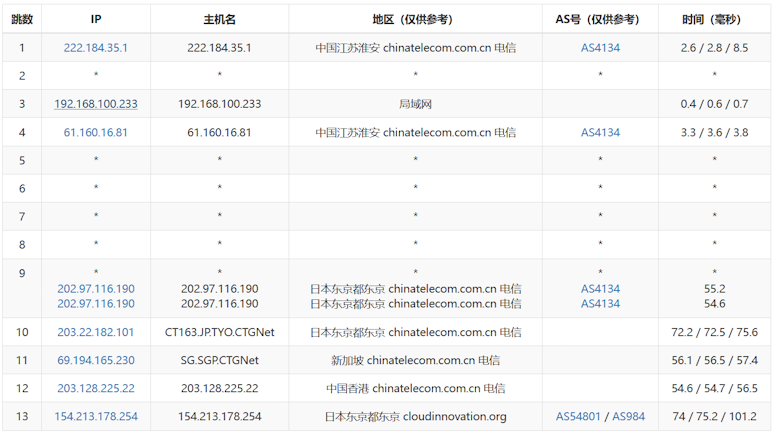Screen dimensions: 780x438
Task: Open the 203.22.182.101 IP link
Action: (96, 332)
